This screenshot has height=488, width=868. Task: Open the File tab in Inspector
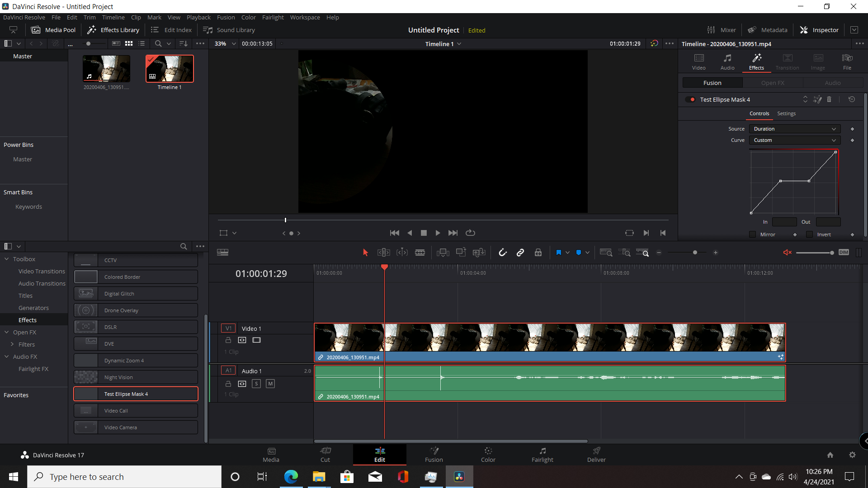pyautogui.click(x=847, y=62)
